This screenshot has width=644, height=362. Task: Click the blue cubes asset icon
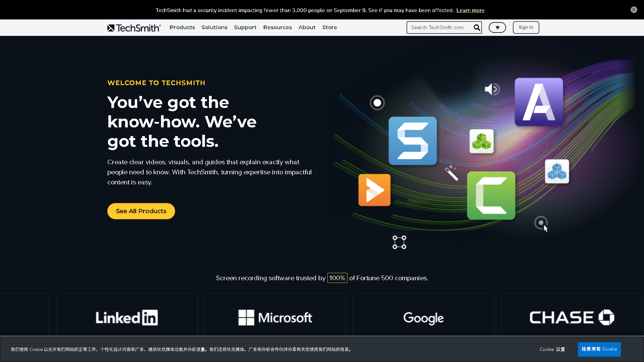tap(557, 171)
